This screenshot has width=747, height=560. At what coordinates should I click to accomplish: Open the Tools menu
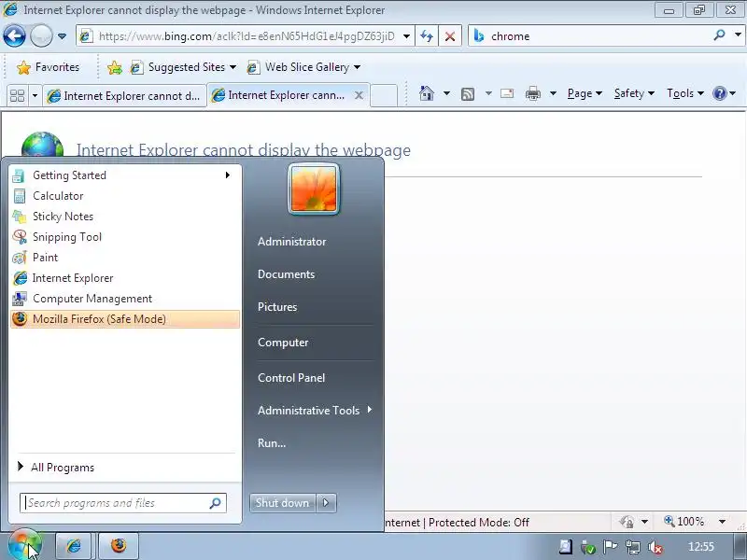coord(685,93)
